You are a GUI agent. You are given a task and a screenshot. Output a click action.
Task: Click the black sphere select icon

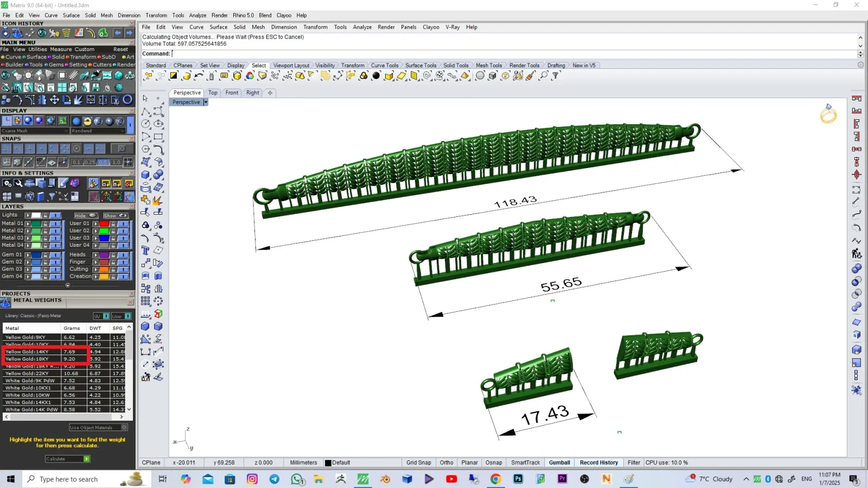[376, 76]
